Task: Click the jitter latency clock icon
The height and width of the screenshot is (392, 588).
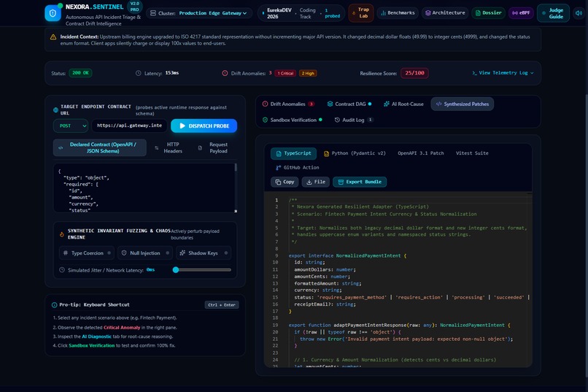Action: coord(62,269)
